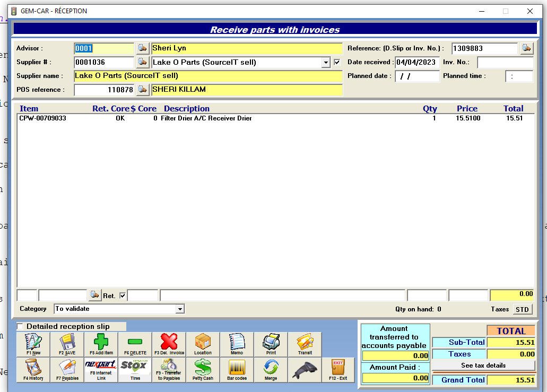
Task: Click the Inv. No. field
Action: tap(505, 63)
